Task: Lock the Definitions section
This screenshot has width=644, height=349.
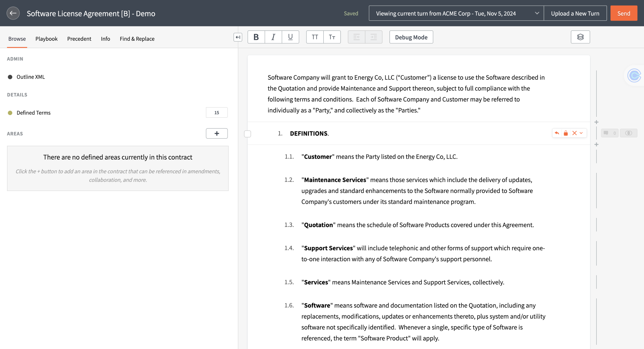Action: (x=566, y=133)
